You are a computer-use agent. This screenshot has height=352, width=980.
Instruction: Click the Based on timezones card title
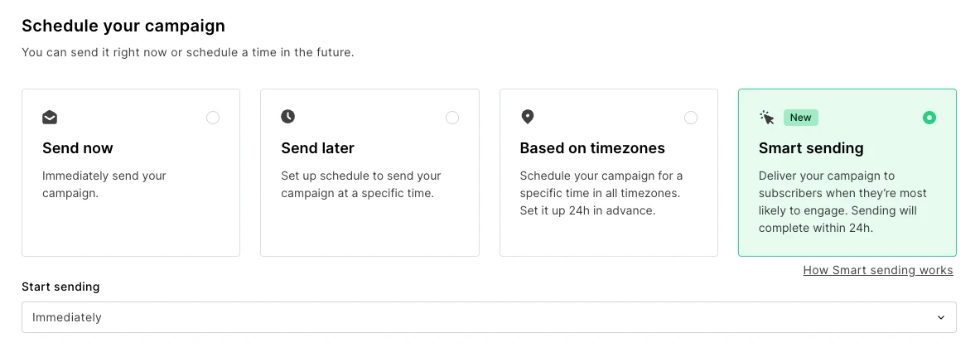(x=592, y=148)
